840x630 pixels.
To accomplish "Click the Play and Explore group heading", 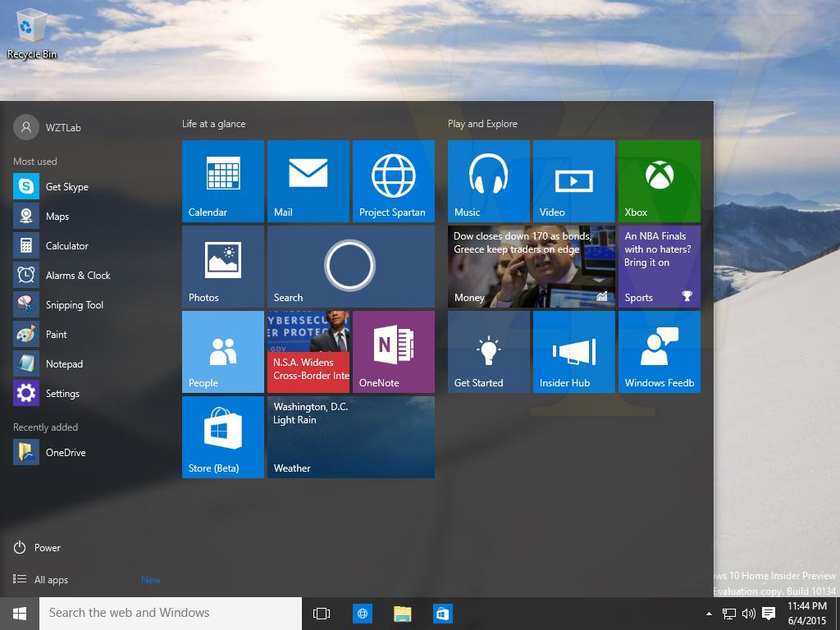I will 482,124.
